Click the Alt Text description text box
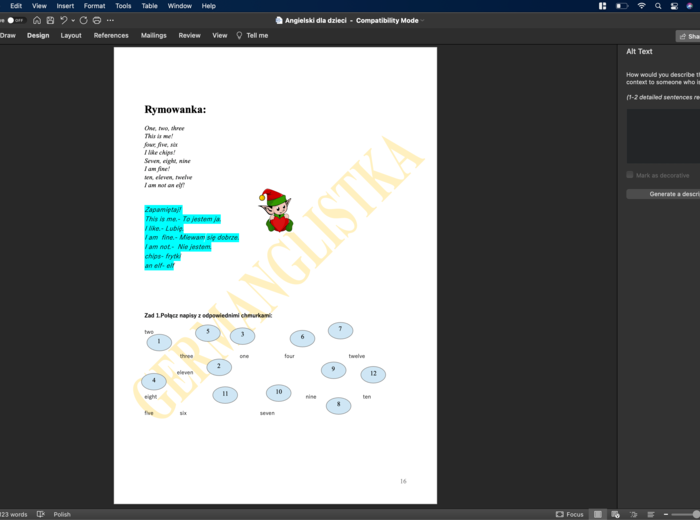 pyautogui.click(x=663, y=135)
